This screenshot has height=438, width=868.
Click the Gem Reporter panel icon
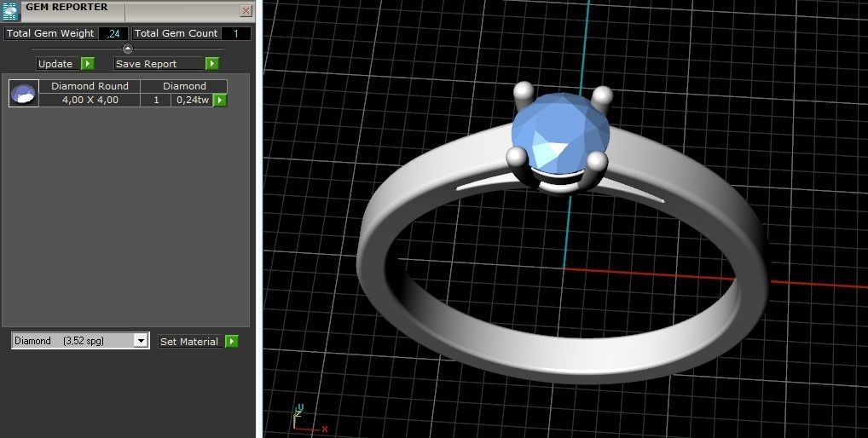[11, 11]
